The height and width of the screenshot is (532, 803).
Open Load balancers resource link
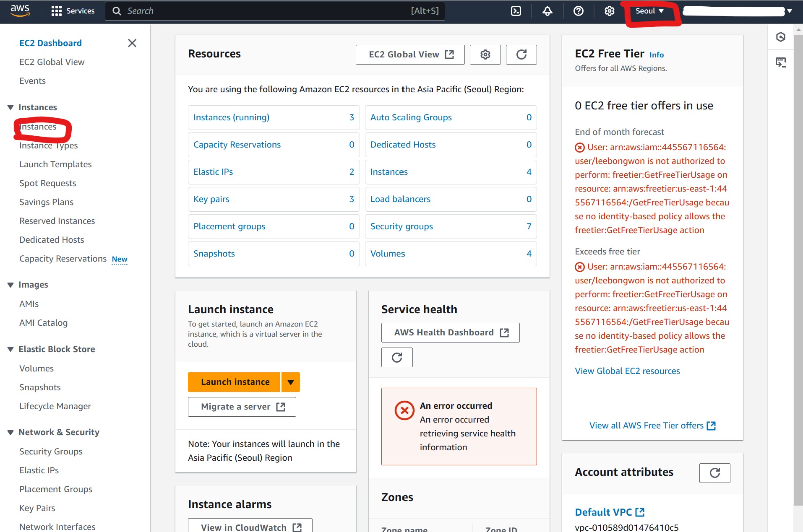tap(400, 199)
